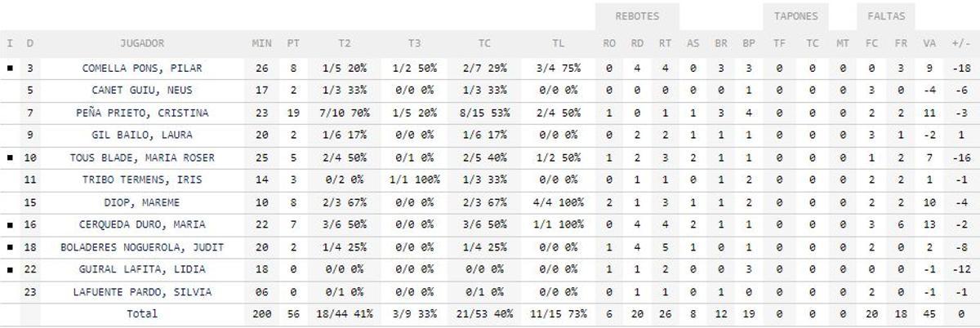Open player Peña Prieto, Cristina

142,113
